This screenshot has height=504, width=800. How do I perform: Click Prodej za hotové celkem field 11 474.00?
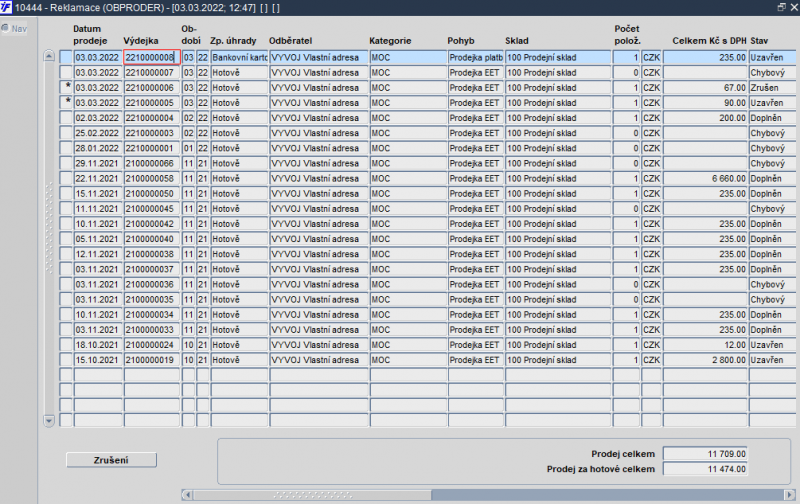705,469
